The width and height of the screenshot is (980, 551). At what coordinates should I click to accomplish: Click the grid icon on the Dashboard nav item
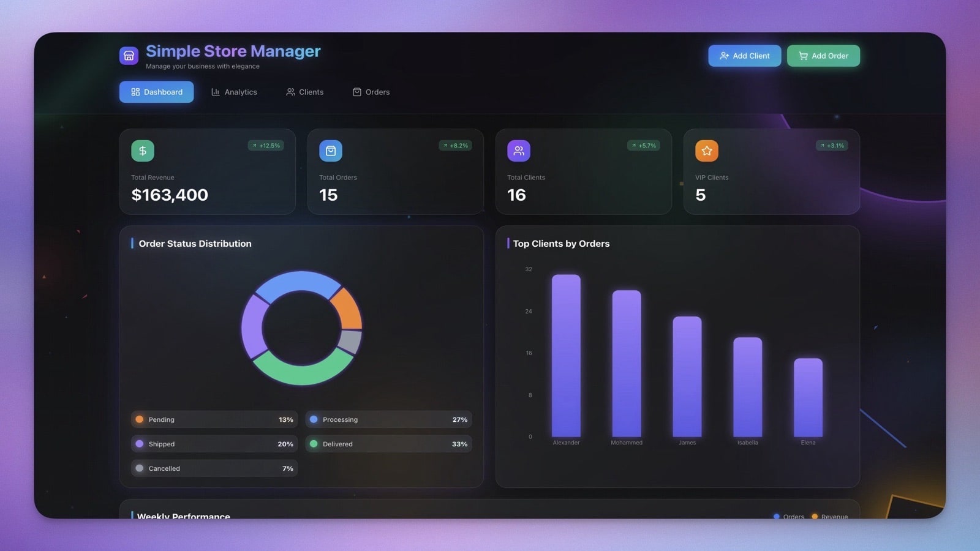pos(135,92)
